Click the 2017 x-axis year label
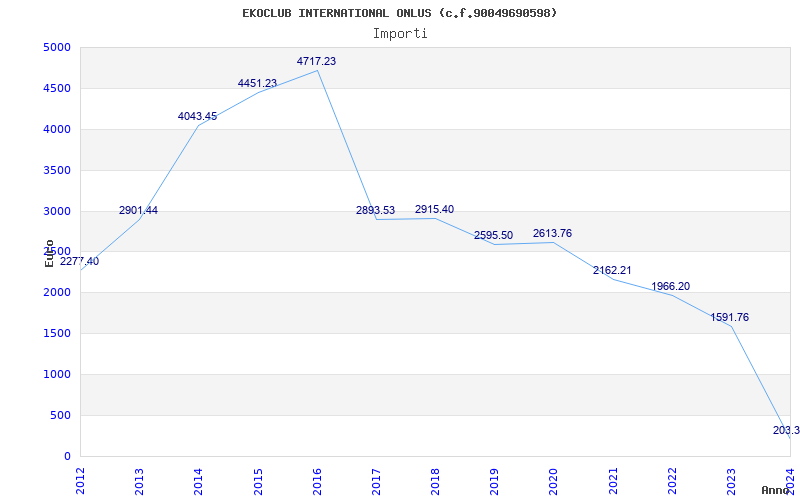 pyautogui.click(x=376, y=481)
